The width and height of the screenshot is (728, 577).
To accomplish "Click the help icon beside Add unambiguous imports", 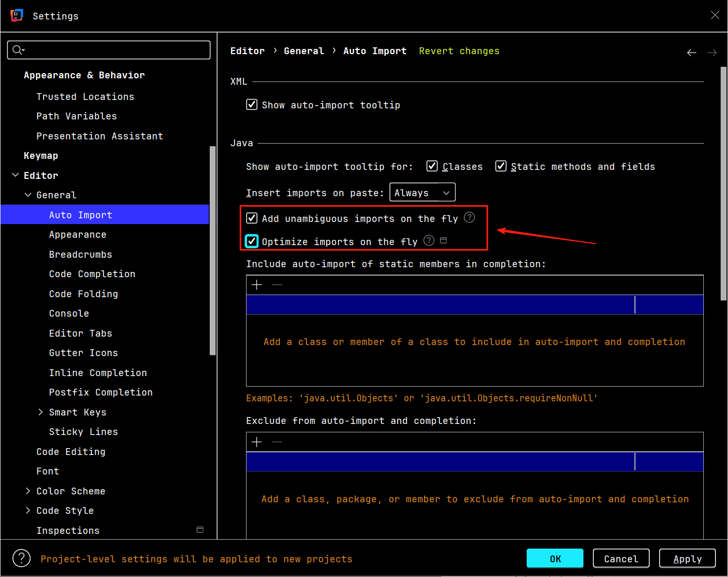I will [469, 218].
